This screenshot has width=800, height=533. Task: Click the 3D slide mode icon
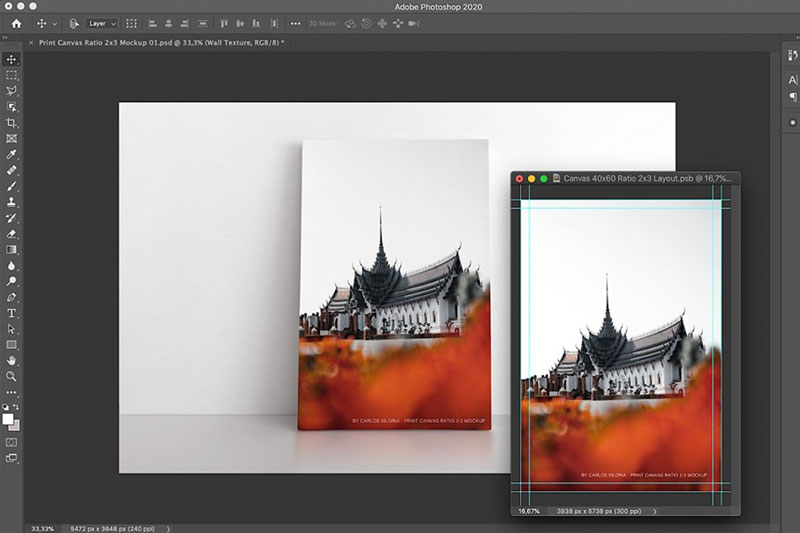[x=398, y=23]
